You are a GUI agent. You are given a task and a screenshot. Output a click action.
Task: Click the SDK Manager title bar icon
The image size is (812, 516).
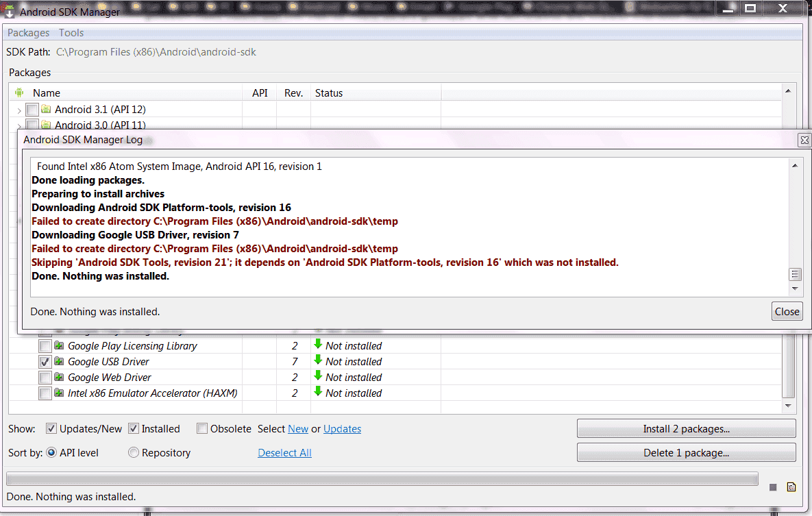pos(8,10)
